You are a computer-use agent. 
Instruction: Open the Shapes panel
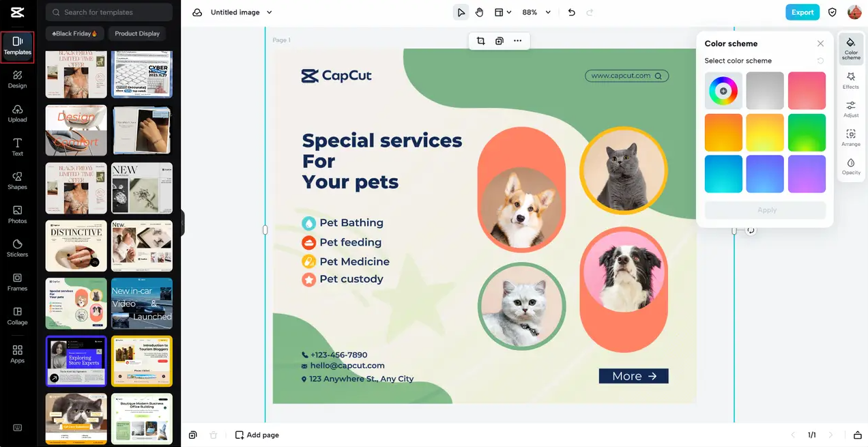18,181
